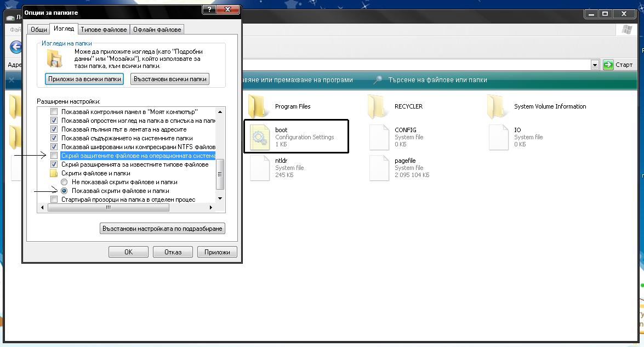644x347 pixels.
Task: Select the IO system file icon
Action: click(498, 137)
